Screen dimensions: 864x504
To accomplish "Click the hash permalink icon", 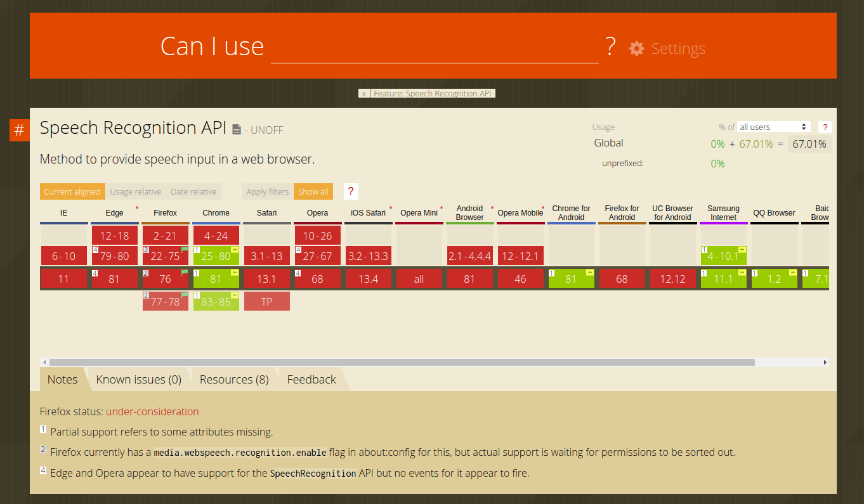I will pyautogui.click(x=20, y=130).
